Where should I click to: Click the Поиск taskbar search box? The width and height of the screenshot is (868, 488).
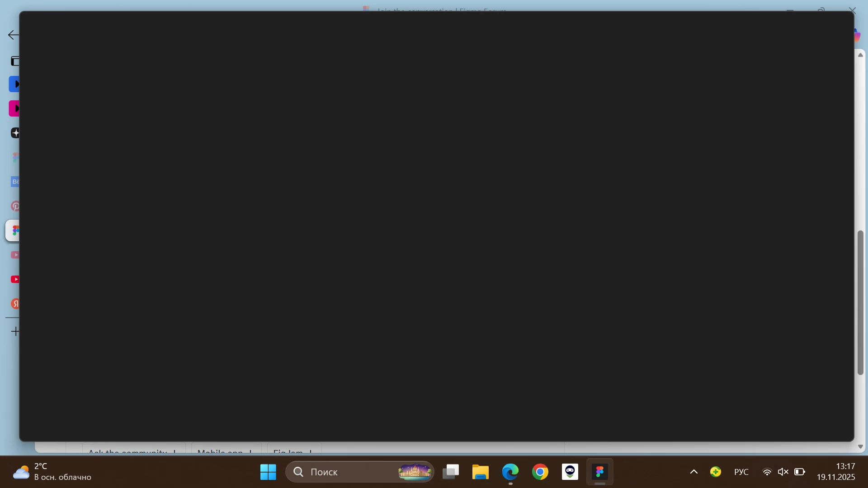coord(344,472)
